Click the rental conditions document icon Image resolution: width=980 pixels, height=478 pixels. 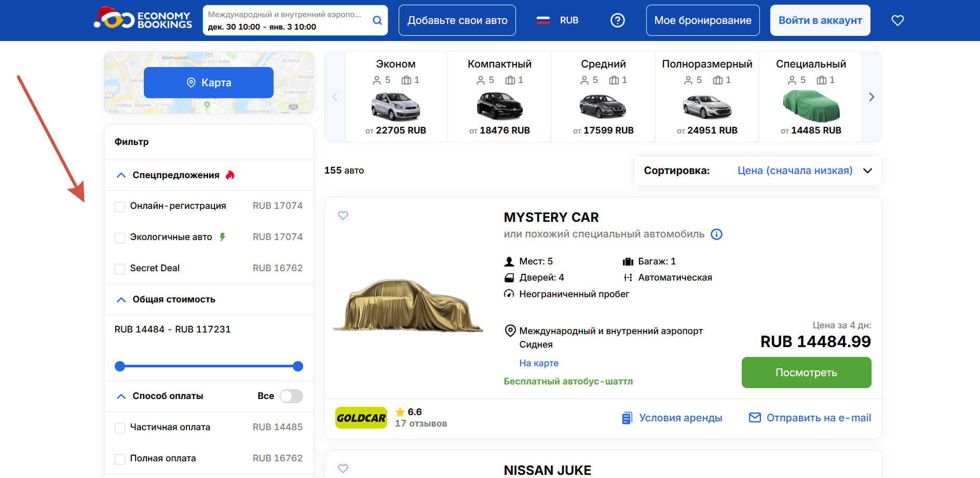point(627,418)
